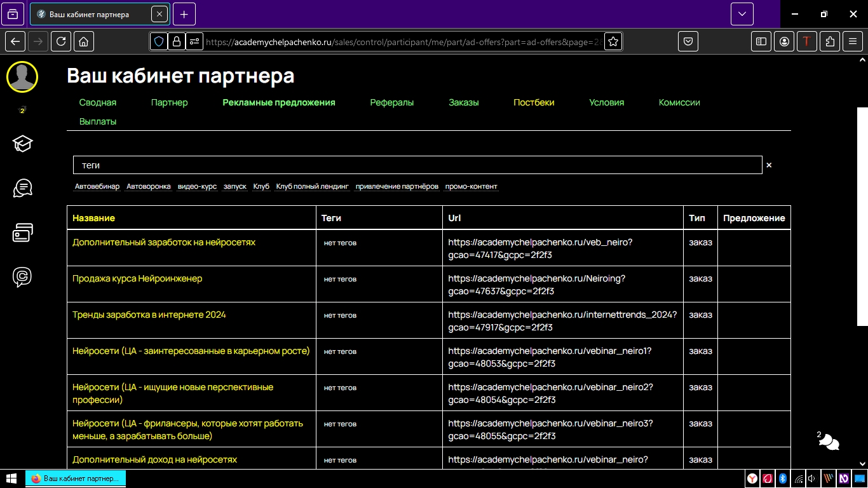The image size is (868, 488).
Task: Filter by the Автоворонка tag
Action: coord(149,187)
